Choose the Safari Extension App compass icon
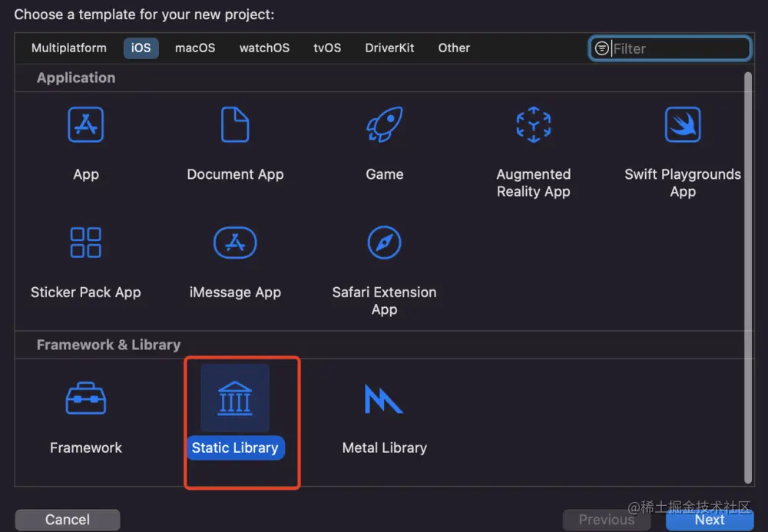Viewport: 768px width, 532px height. click(x=385, y=243)
